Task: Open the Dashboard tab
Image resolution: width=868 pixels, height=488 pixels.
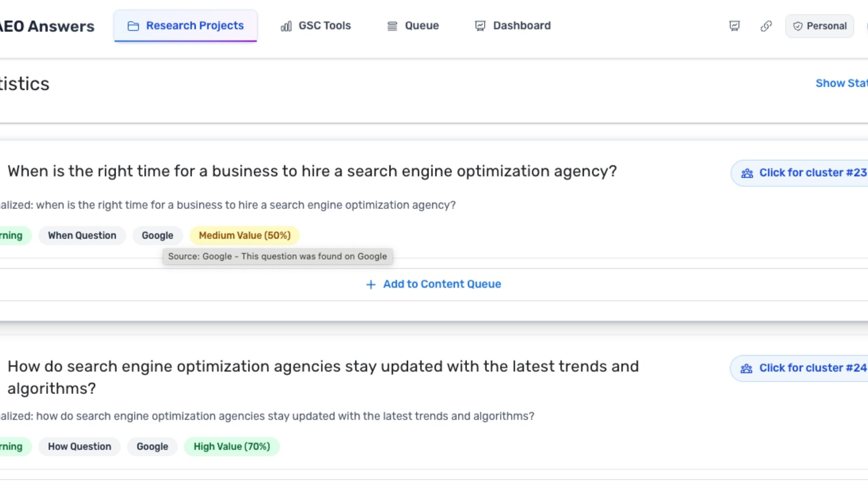Action: tap(521, 26)
